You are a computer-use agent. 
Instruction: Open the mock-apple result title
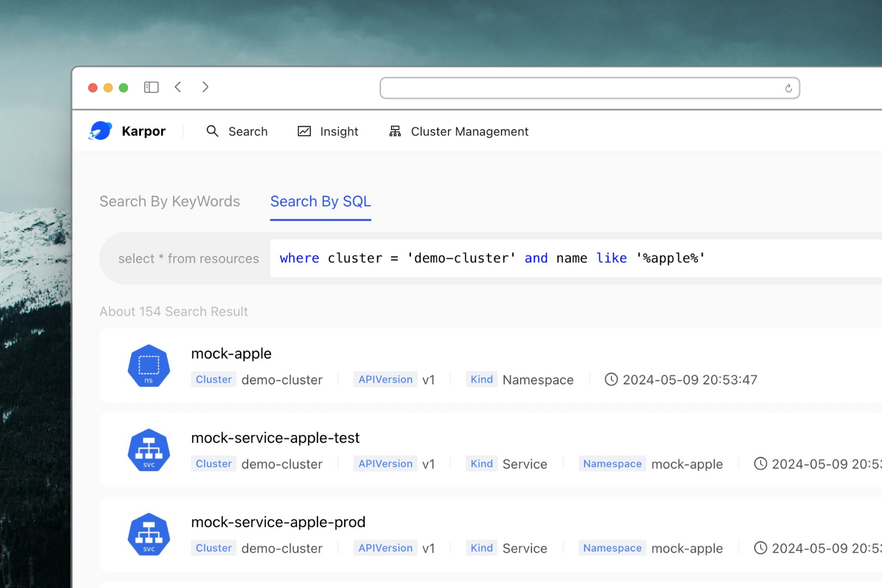coord(231,354)
